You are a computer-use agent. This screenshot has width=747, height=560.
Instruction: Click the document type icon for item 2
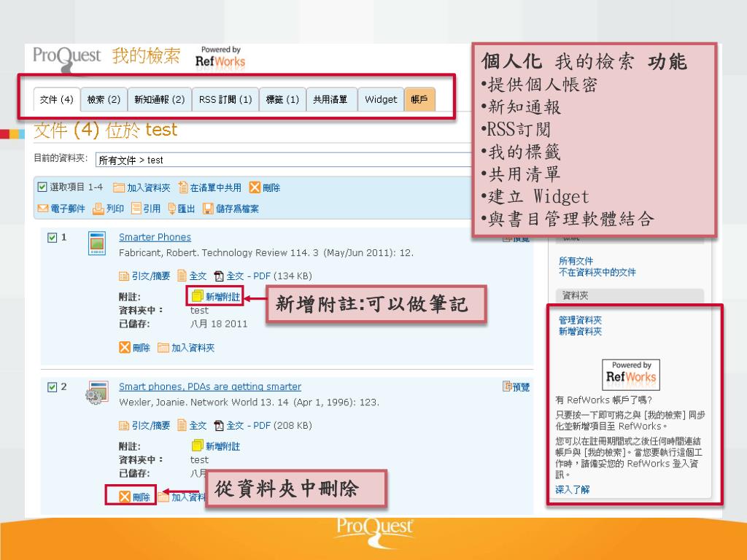[x=97, y=393]
